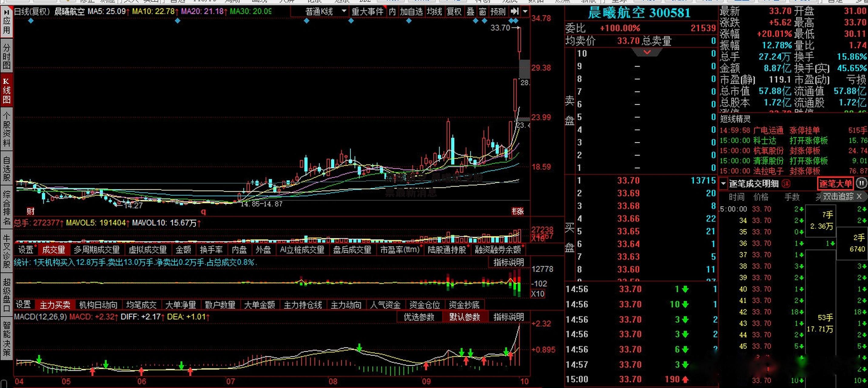This screenshot has width=868, height=388.
Task: Select 人气资金 tab
Action: [x=385, y=305]
